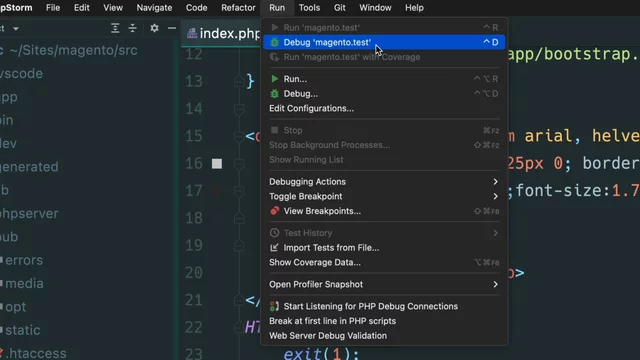Click the arrow next to Toggle Breakpoint
Image resolution: width=640 pixels, height=360 pixels.
pyautogui.click(x=495, y=196)
